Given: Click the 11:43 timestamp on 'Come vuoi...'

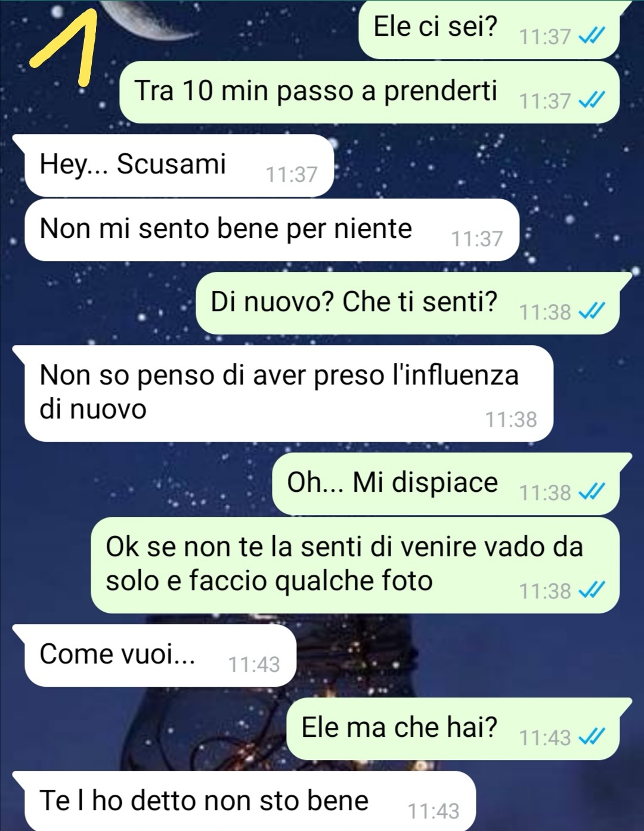Looking at the screenshot, I should [x=254, y=664].
